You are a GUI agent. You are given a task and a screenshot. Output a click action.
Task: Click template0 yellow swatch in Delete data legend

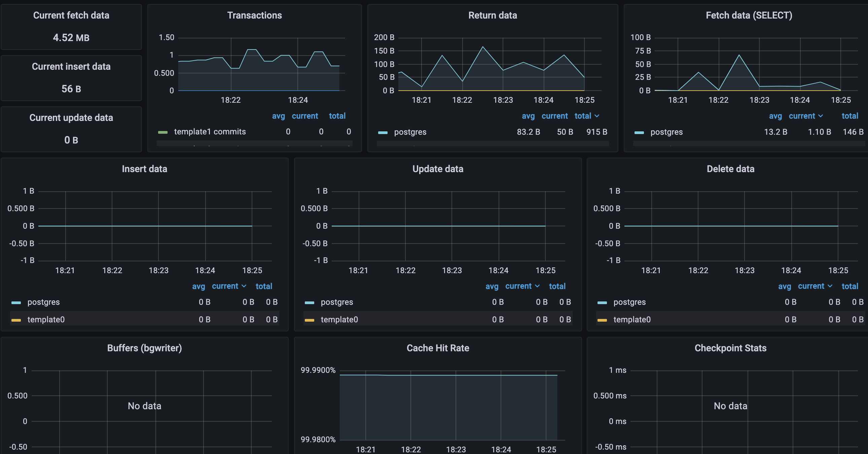click(x=602, y=320)
